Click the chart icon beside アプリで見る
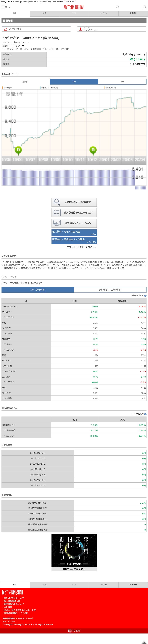This screenshot has width=148, height=644. coord(5,29)
